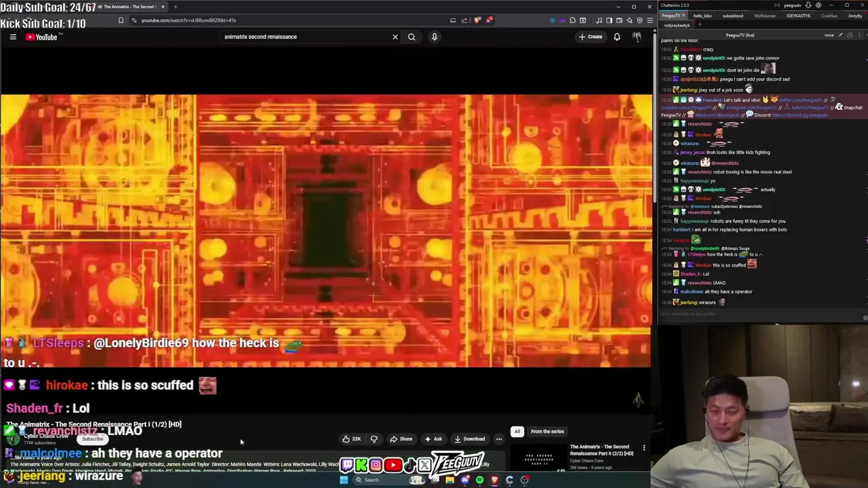Go to the YouTube home logo
The image size is (868, 488).
point(41,37)
